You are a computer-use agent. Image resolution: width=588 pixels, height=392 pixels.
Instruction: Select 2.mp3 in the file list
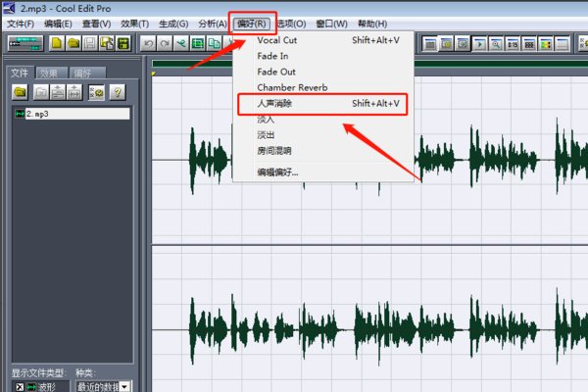pos(39,114)
